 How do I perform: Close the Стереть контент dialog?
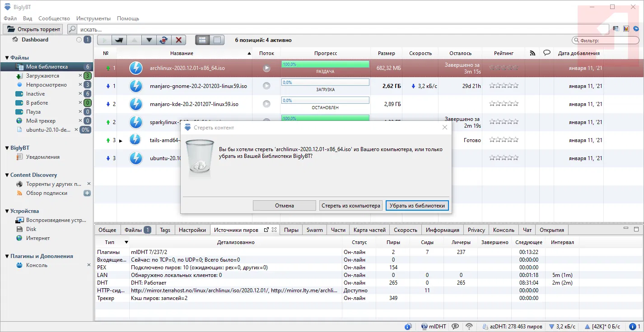tap(445, 128)
